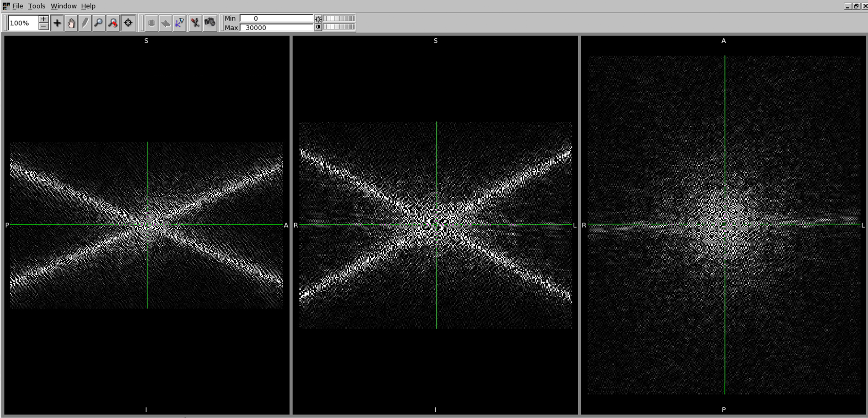The width and height of the screenshot is (868, 418).
Task: Click the contrast half-circle icon
Action: (x=318, y=27)
